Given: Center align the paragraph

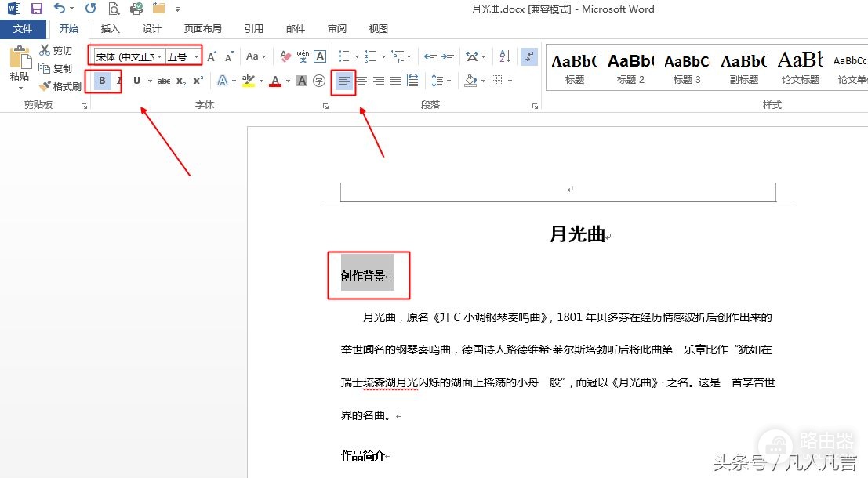Looking at the screenshot, I should pos(361,81).
